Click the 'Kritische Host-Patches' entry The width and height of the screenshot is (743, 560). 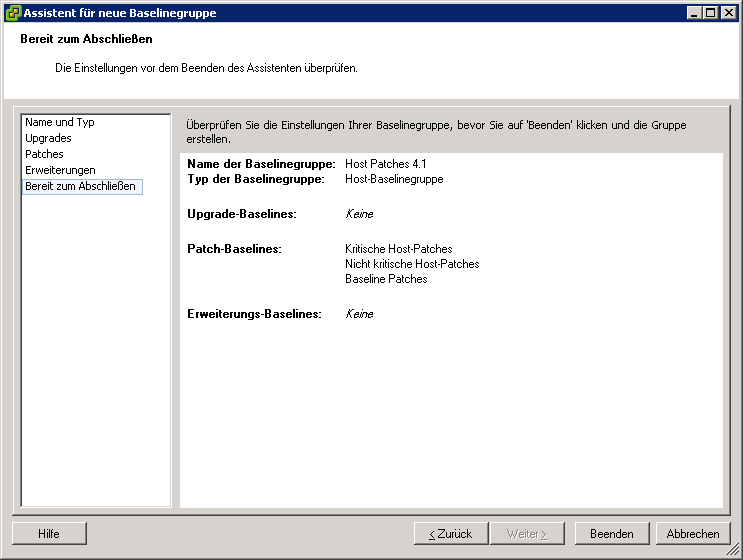tap(398, 249)
